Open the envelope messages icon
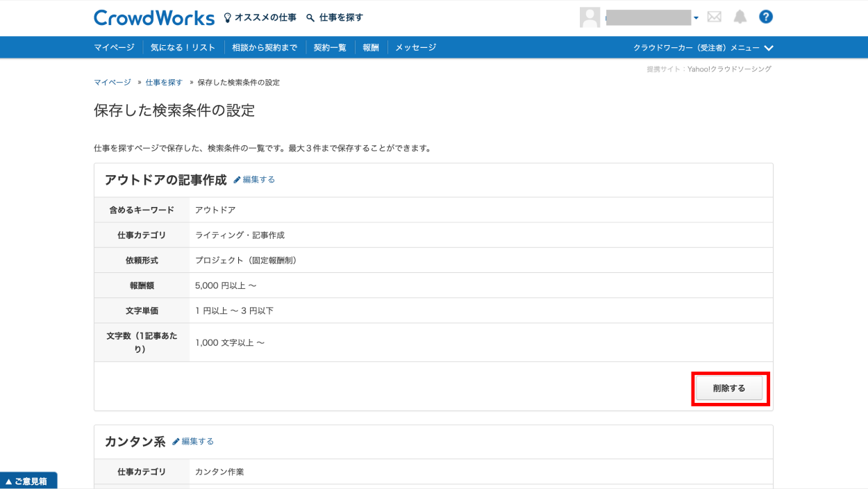The width and height of the screenshot is (868, 489). (714, 17)
